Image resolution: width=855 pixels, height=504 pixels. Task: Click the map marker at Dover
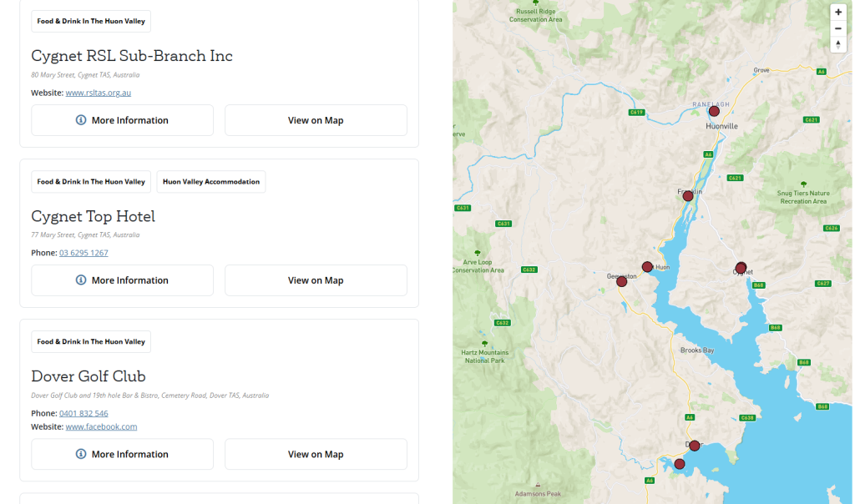tap(694, 446)
